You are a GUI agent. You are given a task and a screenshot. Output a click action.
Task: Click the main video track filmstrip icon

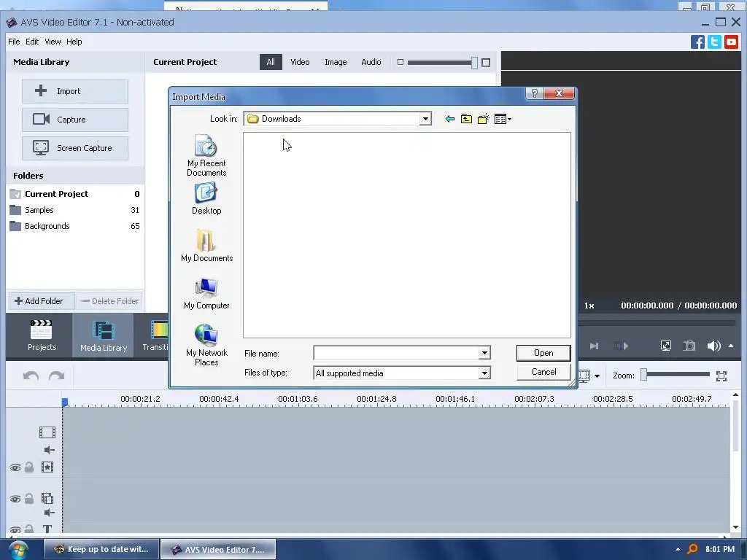point(47,432)
